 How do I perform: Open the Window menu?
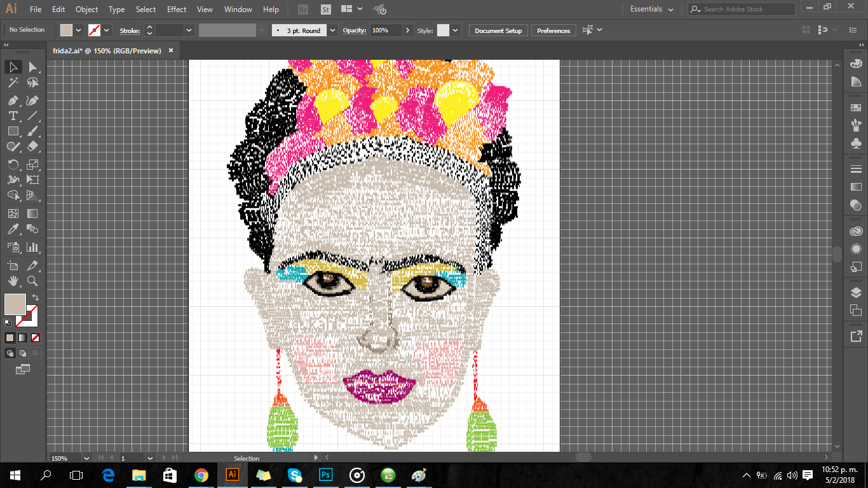tap(238, 10)
